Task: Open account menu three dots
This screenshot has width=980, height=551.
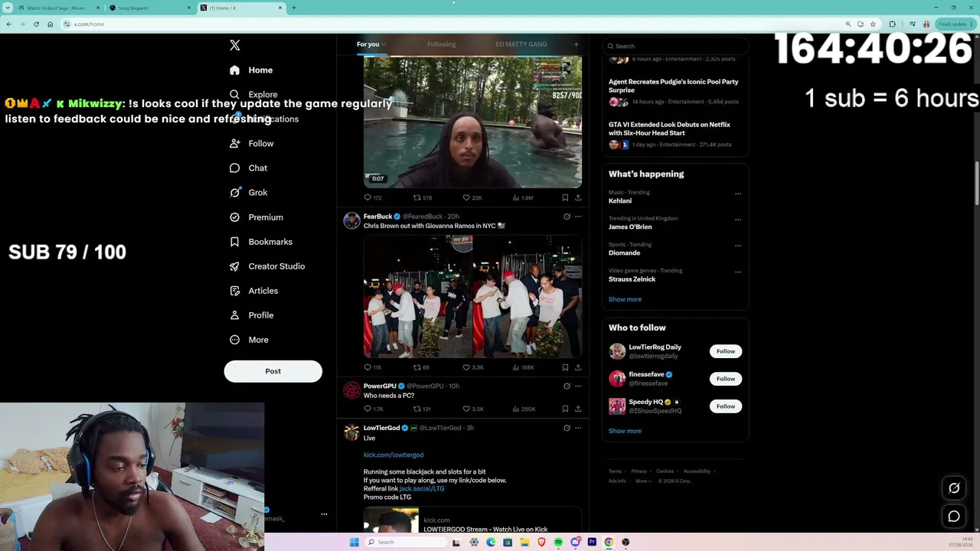Action: click(x=324, y=514)
